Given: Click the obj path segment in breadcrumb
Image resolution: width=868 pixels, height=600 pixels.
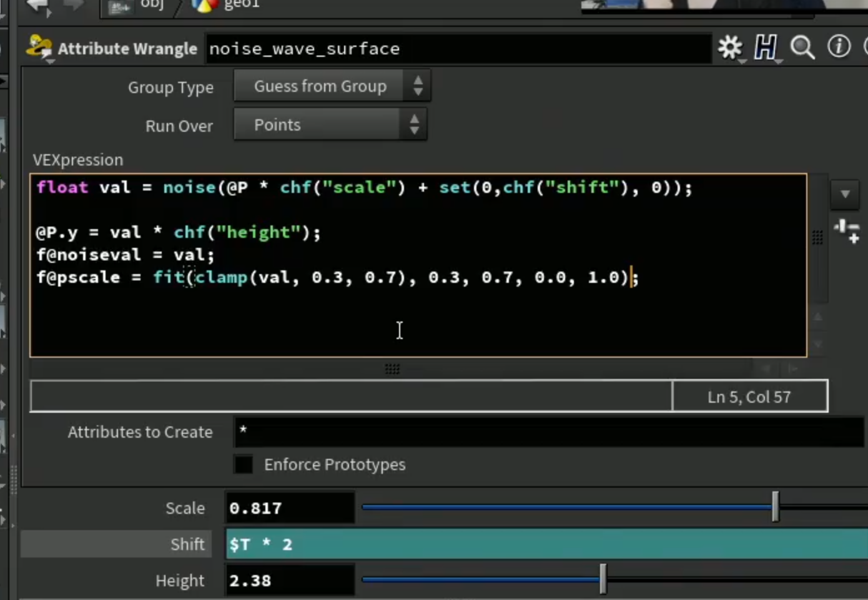Looking at the screenshot, I should click(x=152, y=4).
